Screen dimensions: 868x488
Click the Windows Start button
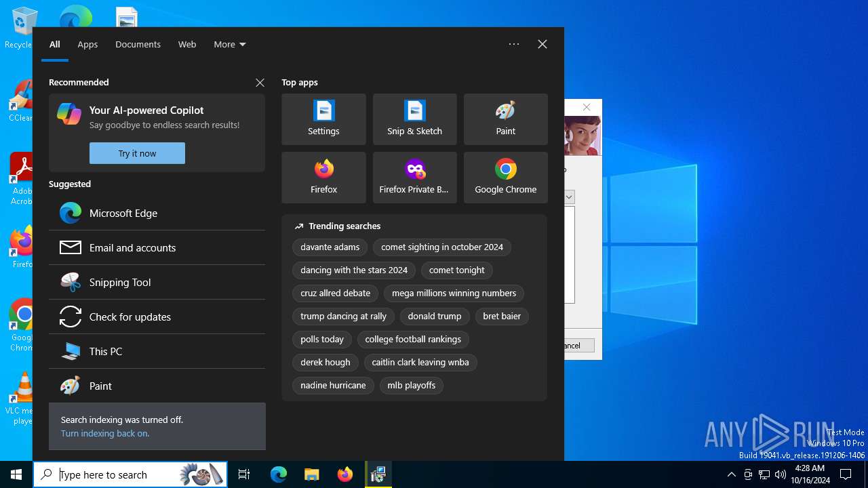click(x=16, y=474)
